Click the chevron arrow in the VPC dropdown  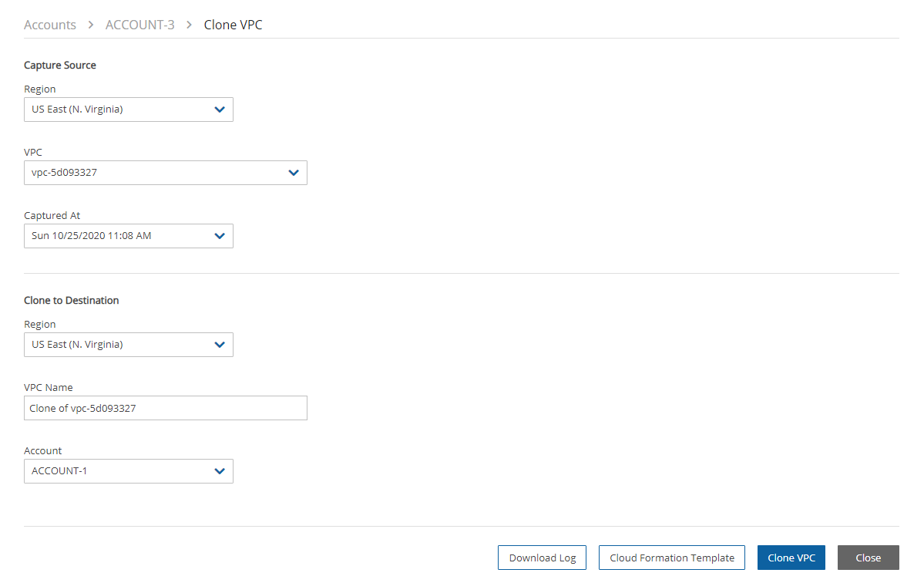click(294, 173)
